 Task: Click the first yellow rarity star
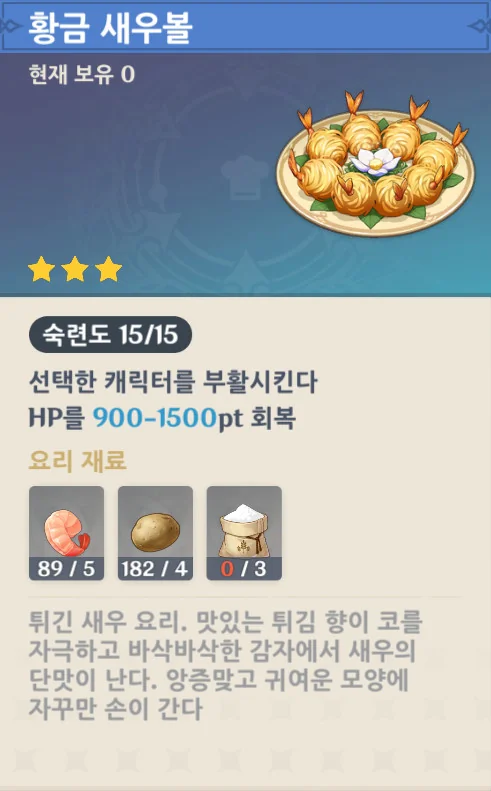tap(41, 269)
